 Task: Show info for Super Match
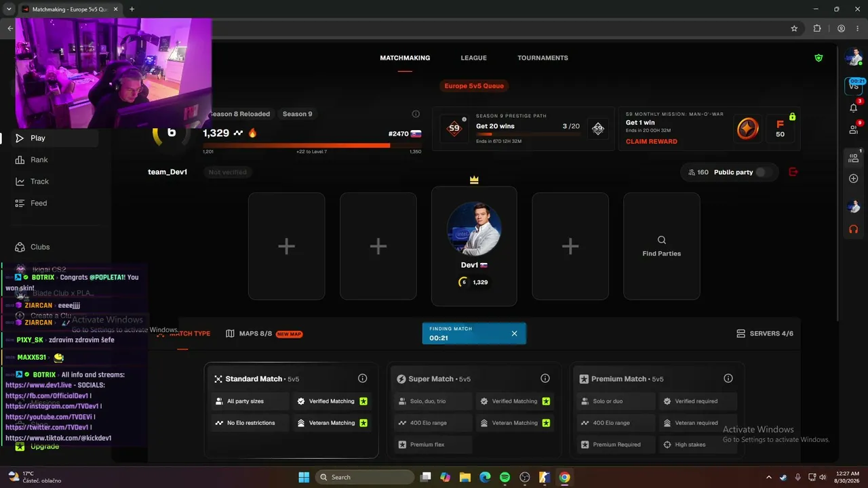pos(545,379)
